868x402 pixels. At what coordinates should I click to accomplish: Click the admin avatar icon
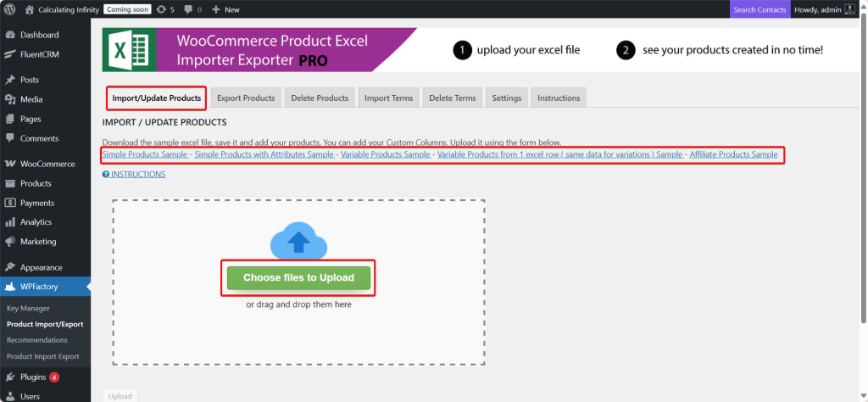click(849, 9)
